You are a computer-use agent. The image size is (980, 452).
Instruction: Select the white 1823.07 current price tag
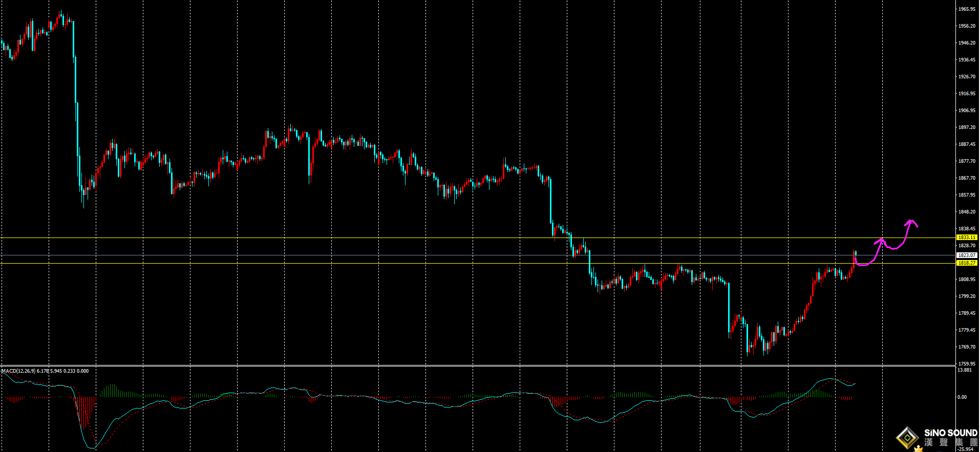[x=967, y=255]
